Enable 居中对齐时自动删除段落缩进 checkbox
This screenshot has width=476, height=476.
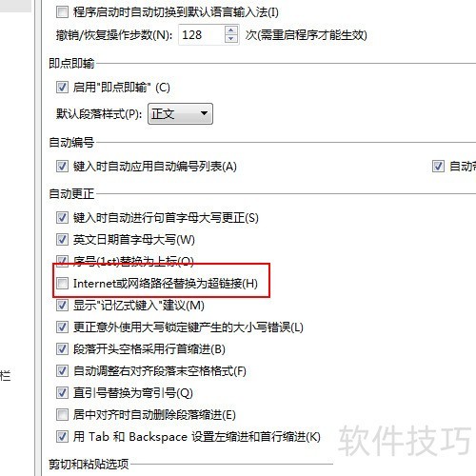pos(62,415)
